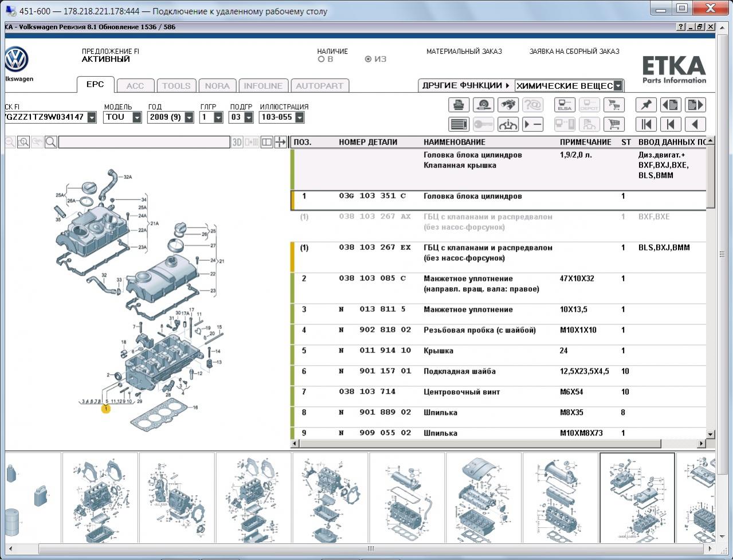Click the НОМЕР ДЕТАЛИ column header
This screenshot has width=733, height=560.
tap(368, 142)
